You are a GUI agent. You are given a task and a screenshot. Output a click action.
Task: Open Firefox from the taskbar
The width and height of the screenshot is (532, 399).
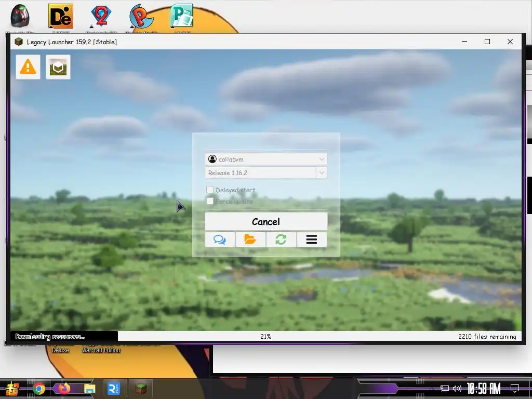(x=64, y=388)
